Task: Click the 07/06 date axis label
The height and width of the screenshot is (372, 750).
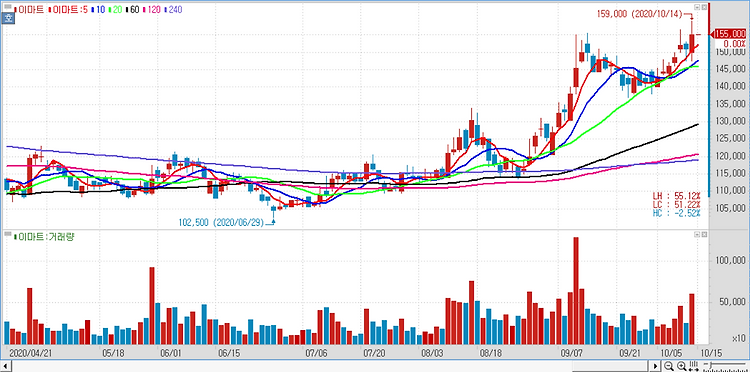Action: [x=316, y=353]
